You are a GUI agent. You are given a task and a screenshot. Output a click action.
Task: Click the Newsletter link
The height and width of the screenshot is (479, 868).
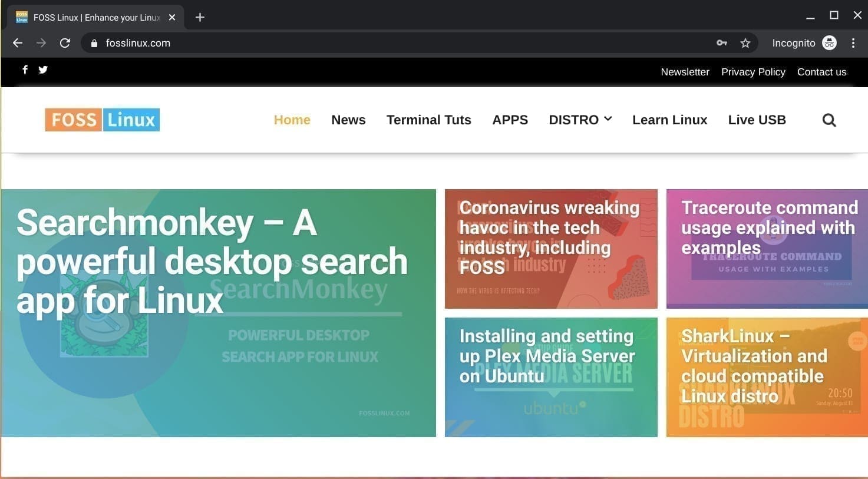[x=685, y=72]
